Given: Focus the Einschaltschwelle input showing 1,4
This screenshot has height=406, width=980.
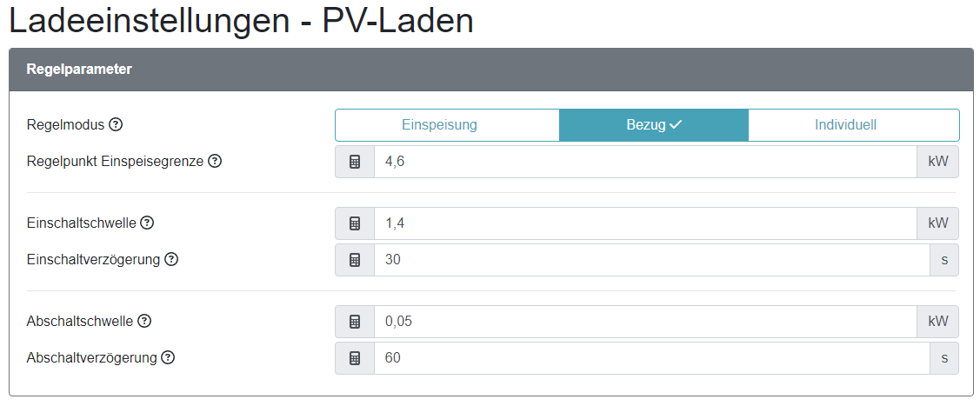Looking at the screenshot, I should pyautogui.click(x=644, y=223).
